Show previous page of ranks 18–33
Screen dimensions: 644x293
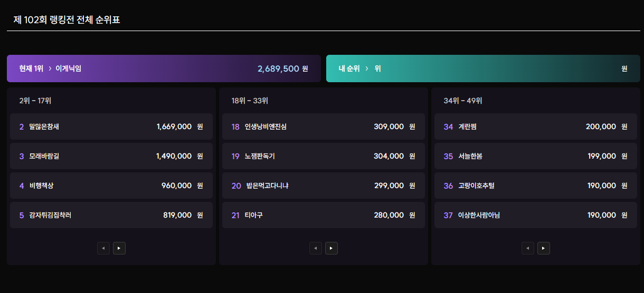316,248
